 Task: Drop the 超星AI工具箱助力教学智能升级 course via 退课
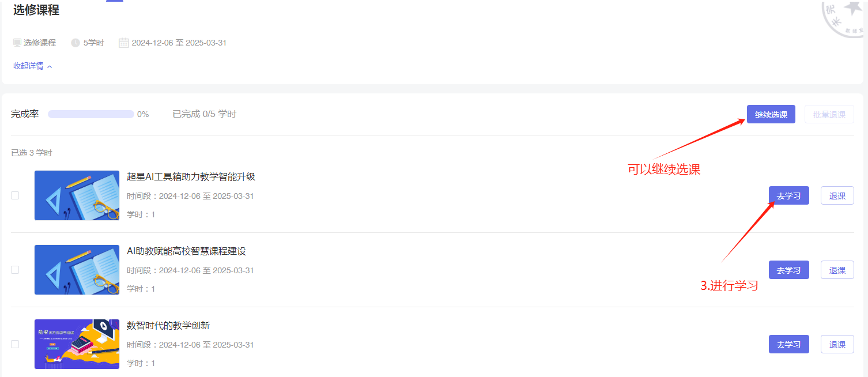[837, 195]
